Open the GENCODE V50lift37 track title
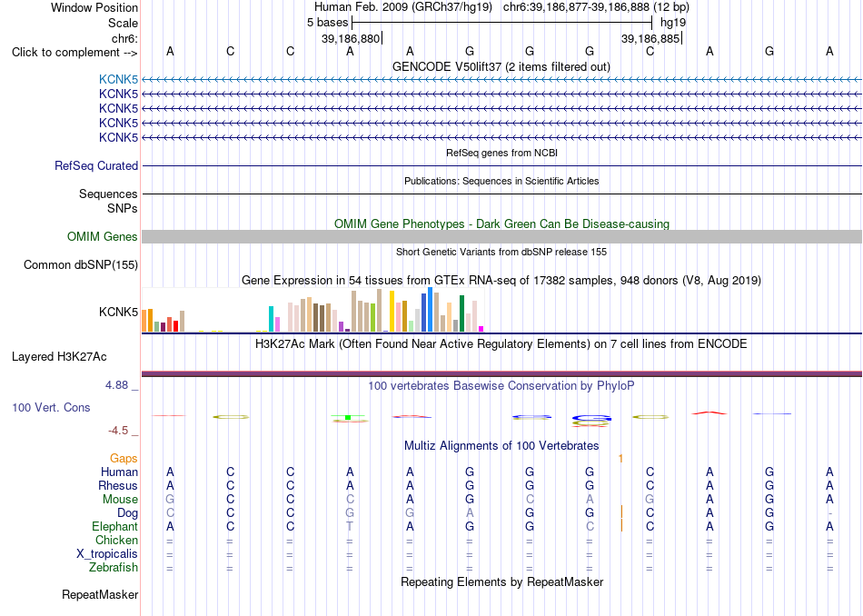This screenshot has height=616, width=863. [x=501, y=66]
